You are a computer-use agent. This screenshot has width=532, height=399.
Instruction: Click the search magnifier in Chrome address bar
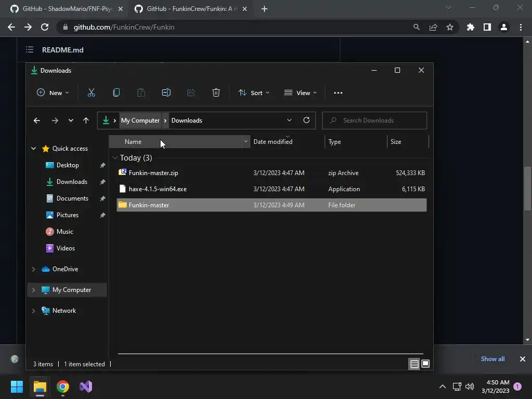tap(417, 27)
